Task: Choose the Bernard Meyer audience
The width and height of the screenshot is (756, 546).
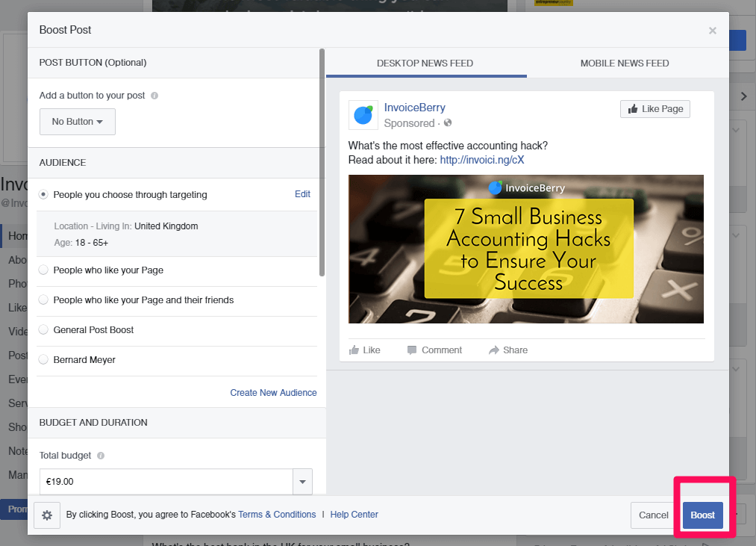Action: [x=43, y=360]
